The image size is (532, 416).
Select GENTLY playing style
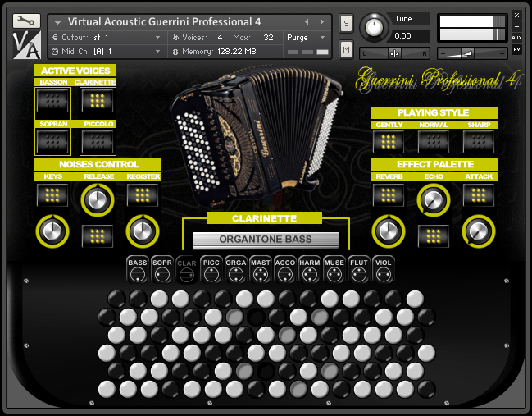click(x=389, y=142)
